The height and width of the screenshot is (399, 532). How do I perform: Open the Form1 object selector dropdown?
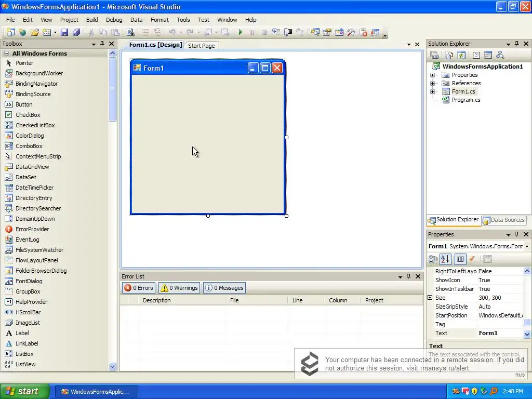click(x=527, y=246)
